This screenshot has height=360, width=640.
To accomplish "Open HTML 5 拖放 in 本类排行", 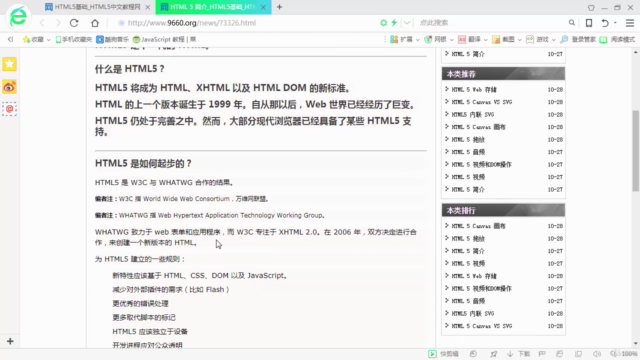I will coord(468,239).
